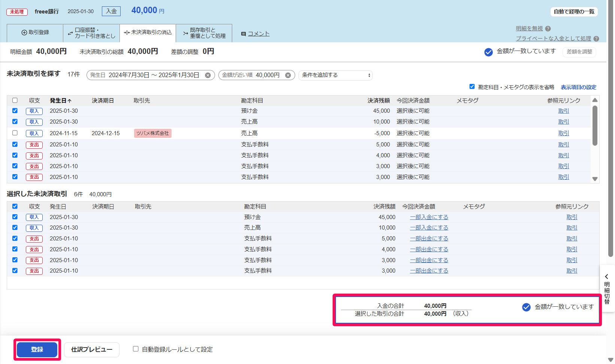This screenshot has width=615, height=364.
Task: Click the 決済期日 2024-12-15 cell
Action: pyautogui.click(x=106, y=133)
